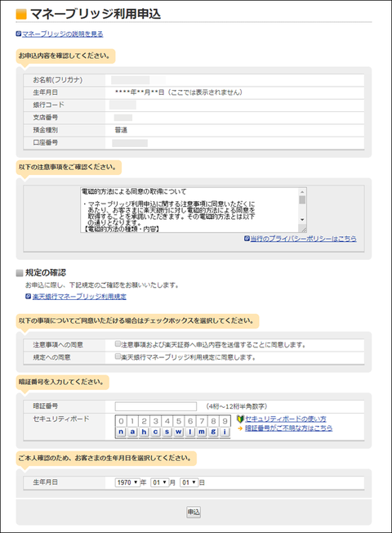Focus the 暗証番号 input field
This screenshot has height=533, width=392.
point(156,406)
